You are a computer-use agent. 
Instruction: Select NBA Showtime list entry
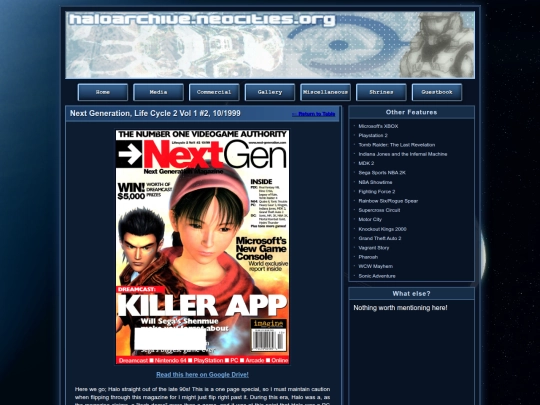point(375,182)
